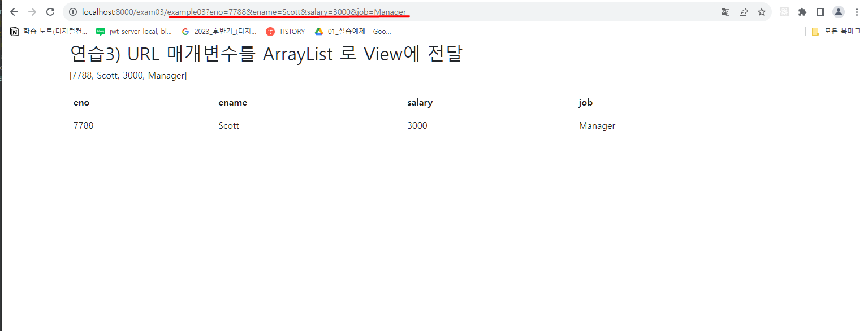This screenshot has width=868, height=331.
Task: Bookmark this tab with the star
Action: pyautogui.click(x=762, y=12)
